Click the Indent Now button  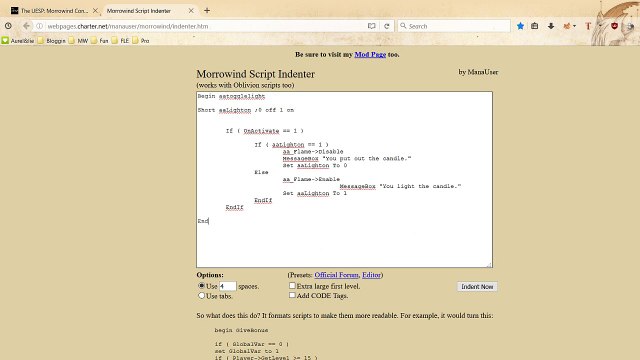pyautogui.click(x=477, y=287)
